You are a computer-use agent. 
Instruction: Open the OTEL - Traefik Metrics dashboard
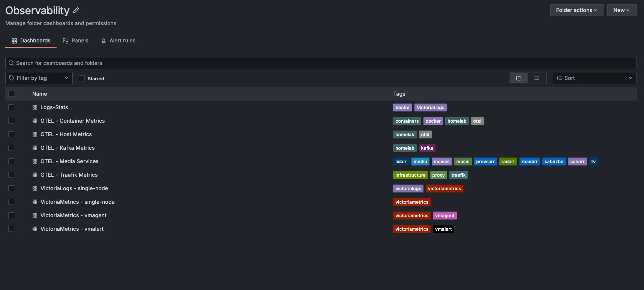69,175
